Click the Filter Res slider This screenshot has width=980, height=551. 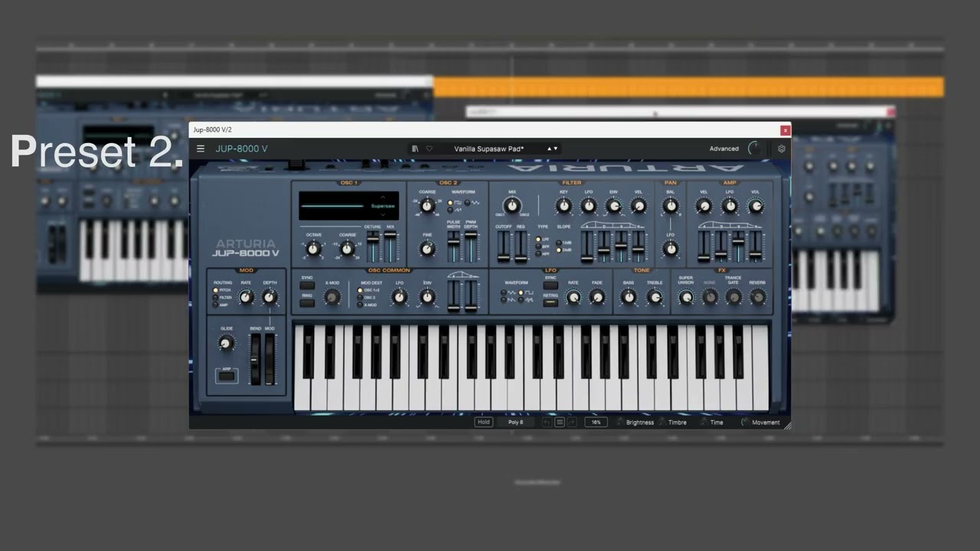pos(521,246)
